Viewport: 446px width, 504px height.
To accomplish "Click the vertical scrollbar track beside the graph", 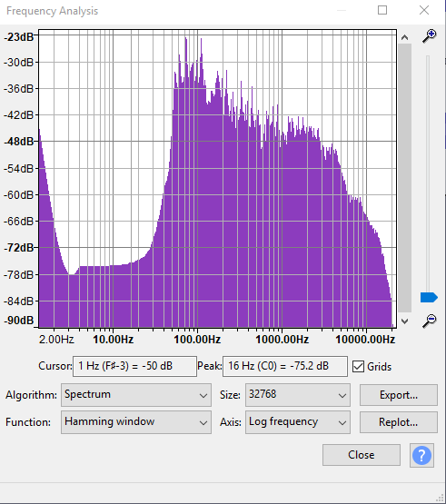I will 404,178.
